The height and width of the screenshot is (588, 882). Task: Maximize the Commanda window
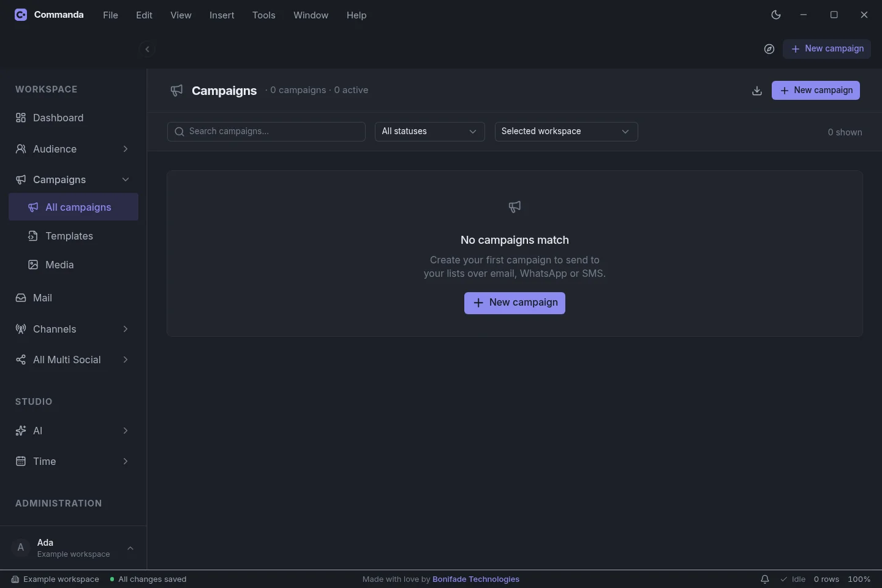[x=834, y=15]
